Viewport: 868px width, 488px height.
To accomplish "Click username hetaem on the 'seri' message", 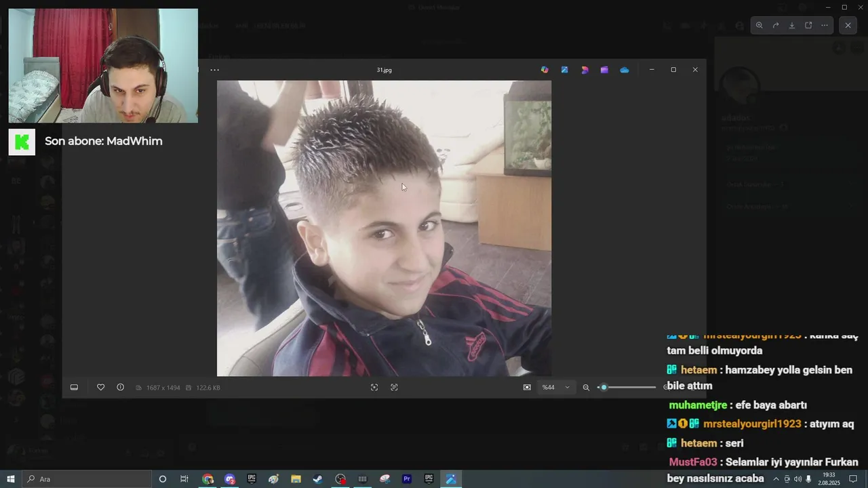I will (698, 443).
